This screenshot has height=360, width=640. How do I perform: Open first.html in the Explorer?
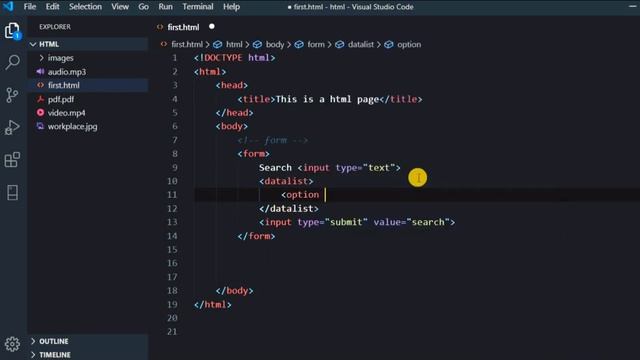click(64, 85)
